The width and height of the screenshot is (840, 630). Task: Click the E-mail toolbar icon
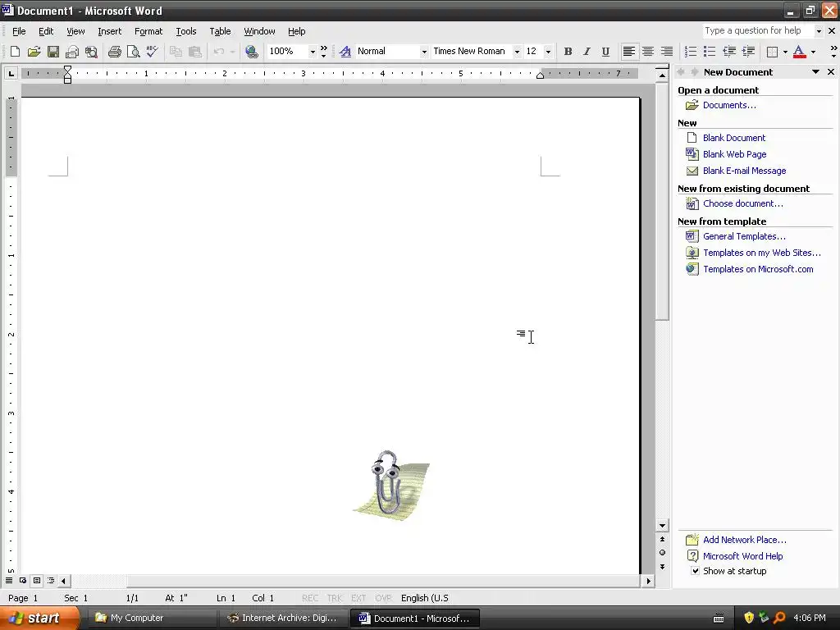[x=72, y=52]
